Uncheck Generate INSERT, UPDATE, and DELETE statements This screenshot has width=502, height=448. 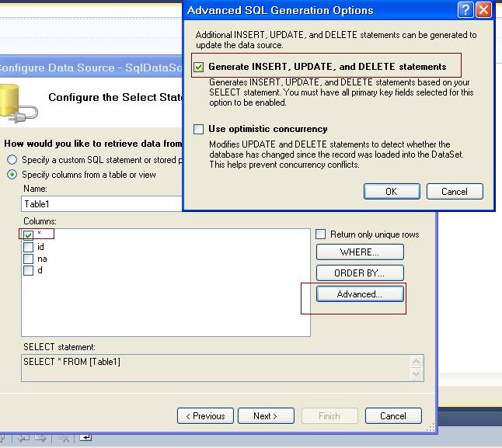tap(198, 67)
